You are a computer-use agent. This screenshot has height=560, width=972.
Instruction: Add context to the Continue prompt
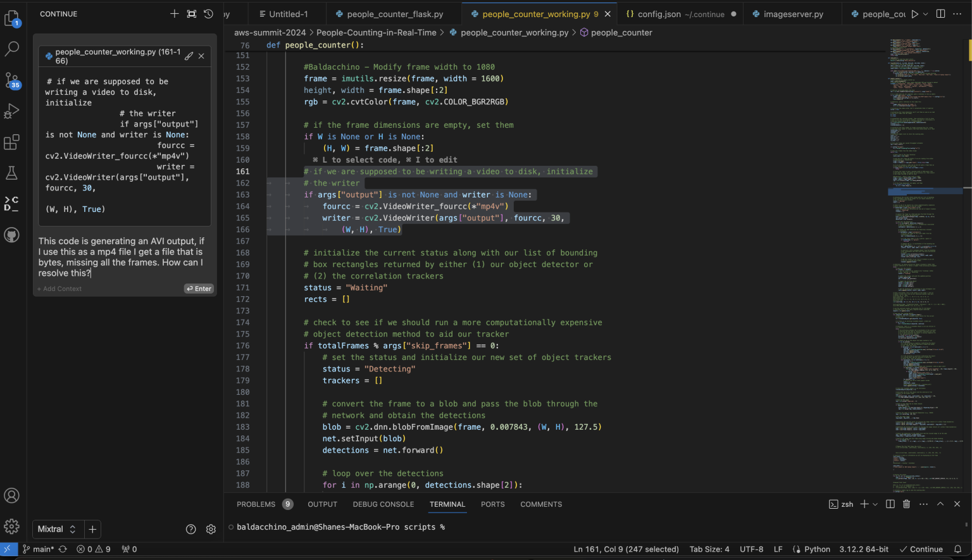tap(59, 289)
